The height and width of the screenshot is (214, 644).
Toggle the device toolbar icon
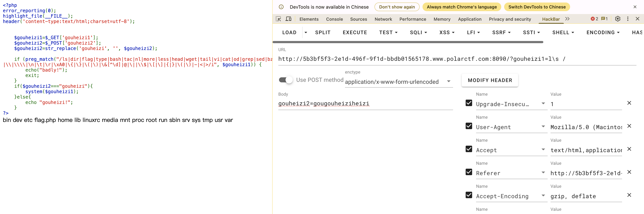pyautogui.click(x=289, y=19)
